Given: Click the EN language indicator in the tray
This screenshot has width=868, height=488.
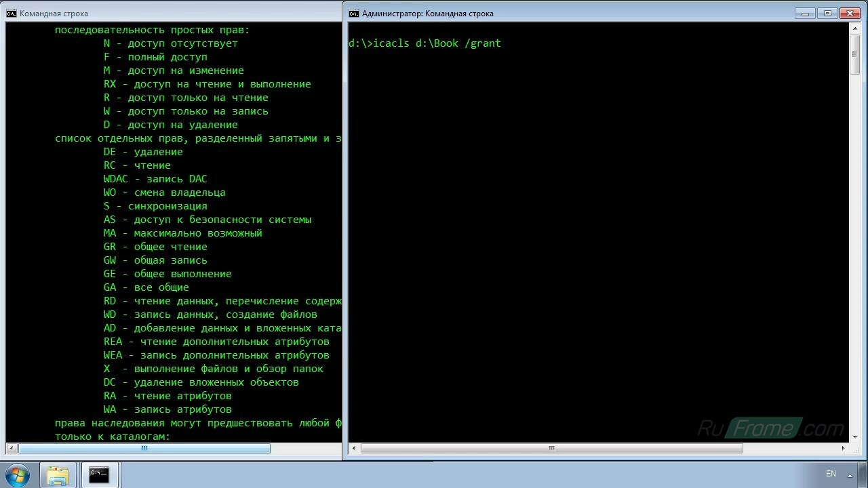Looking at the screenshot, I should (831, 474).
